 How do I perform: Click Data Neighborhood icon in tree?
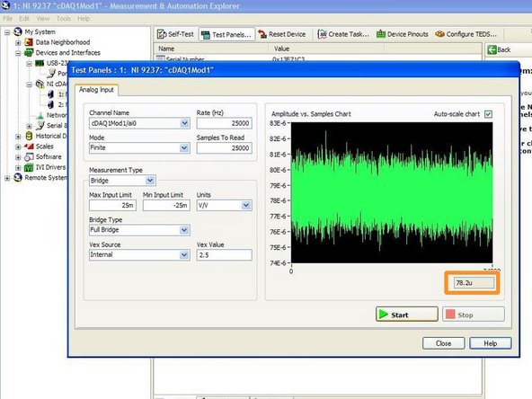(29, 42)
